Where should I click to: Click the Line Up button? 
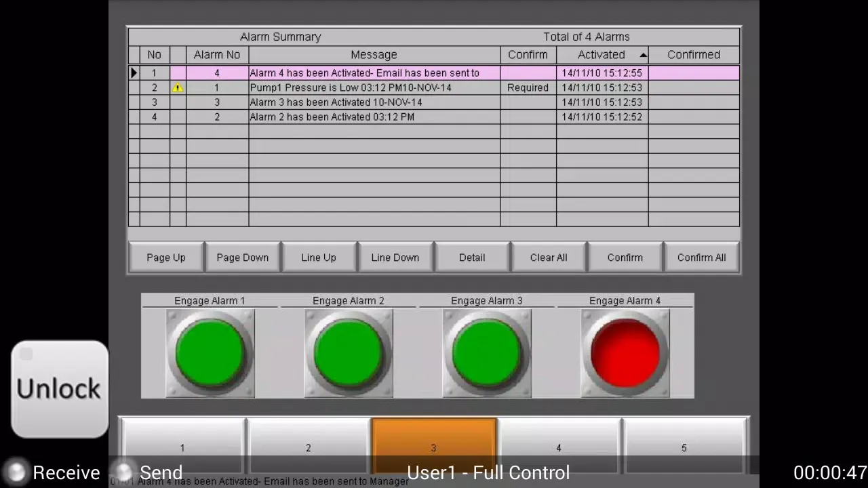319,258
